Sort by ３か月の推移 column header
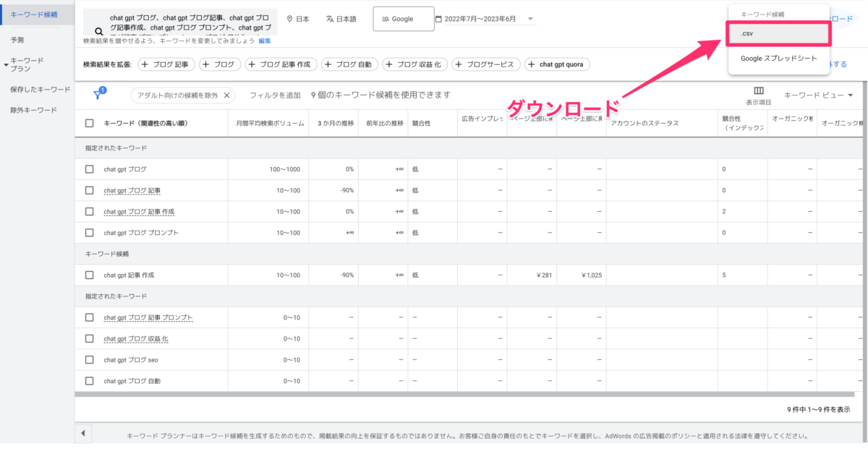The width and height of the screenshot is (868, 454). (335, 124)
